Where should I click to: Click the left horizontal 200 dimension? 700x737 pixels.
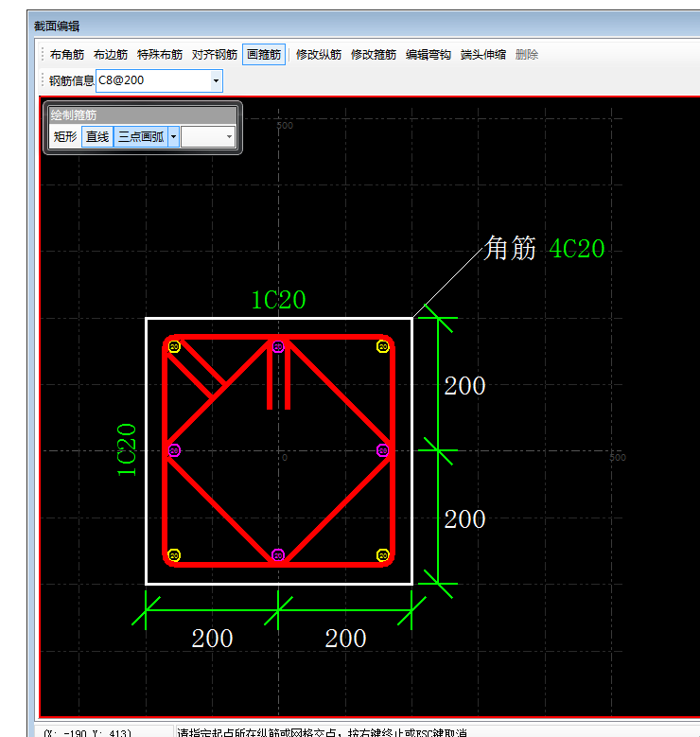click(212, 639)
